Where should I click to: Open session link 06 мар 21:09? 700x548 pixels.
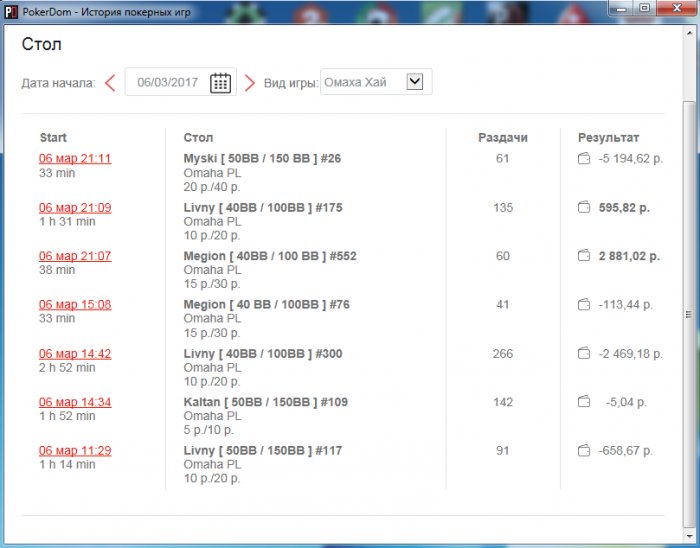(75, 208)
